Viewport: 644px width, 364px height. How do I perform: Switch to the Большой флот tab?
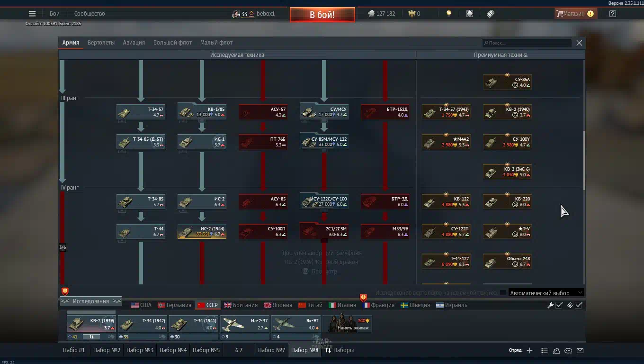tap(172, 43)
